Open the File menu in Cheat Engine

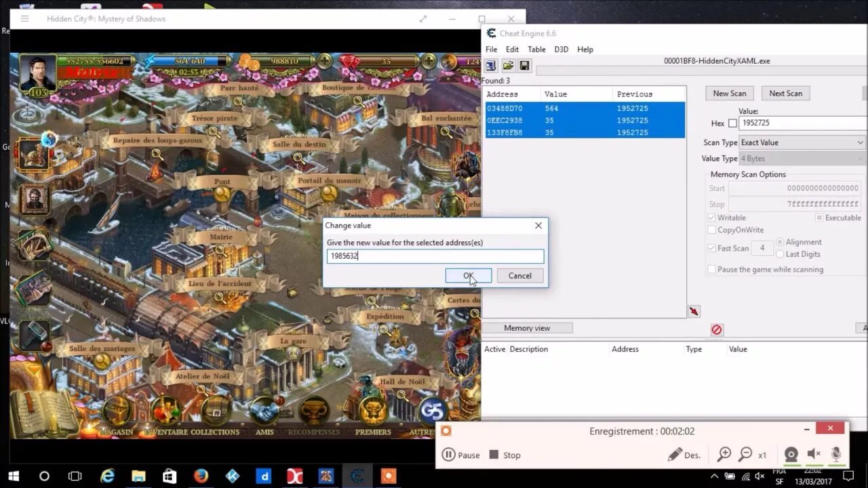pos(491,49)
